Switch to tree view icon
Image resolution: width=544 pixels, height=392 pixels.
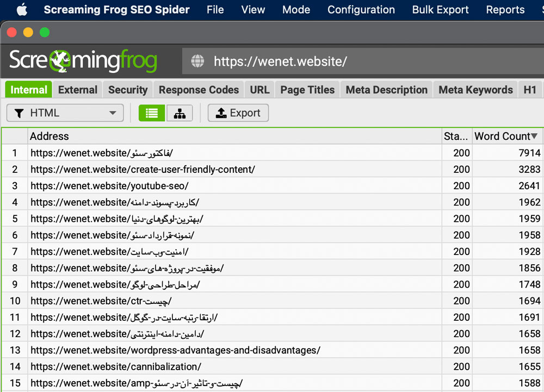click(x=180, y=113)
